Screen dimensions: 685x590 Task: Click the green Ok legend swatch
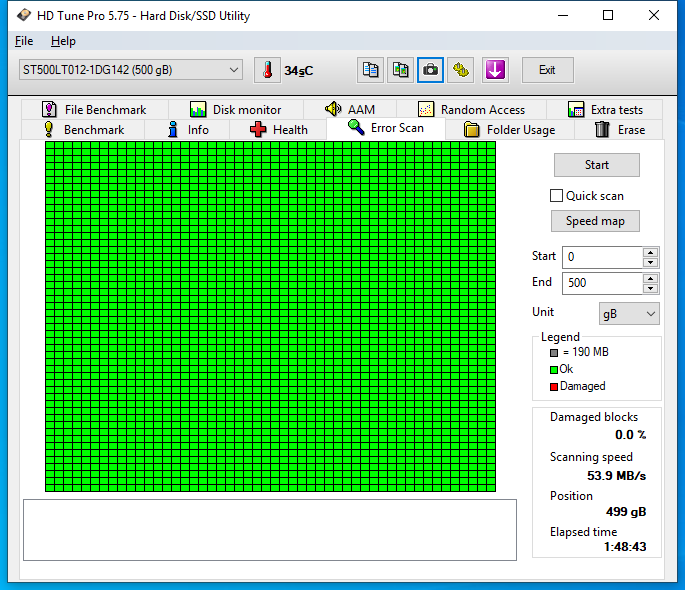coord(554,369)
